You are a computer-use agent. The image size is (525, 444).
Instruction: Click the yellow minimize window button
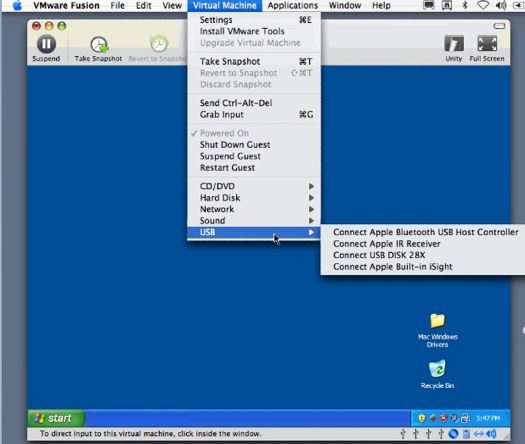(x=49, y=26)
